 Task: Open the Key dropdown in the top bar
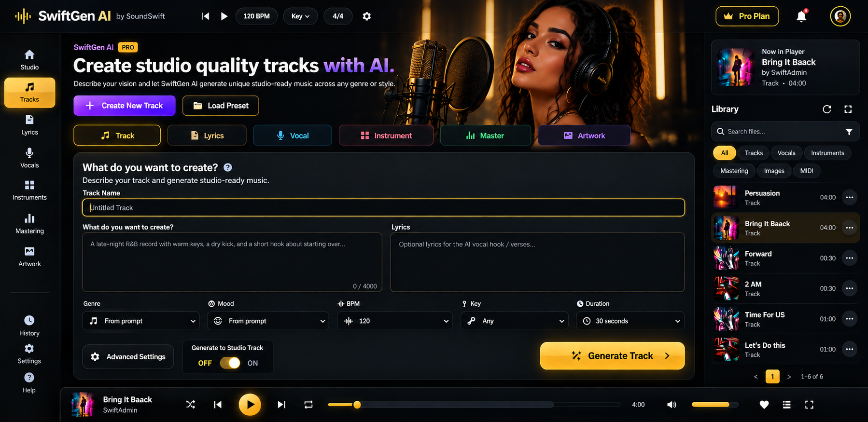coord(300,16)
